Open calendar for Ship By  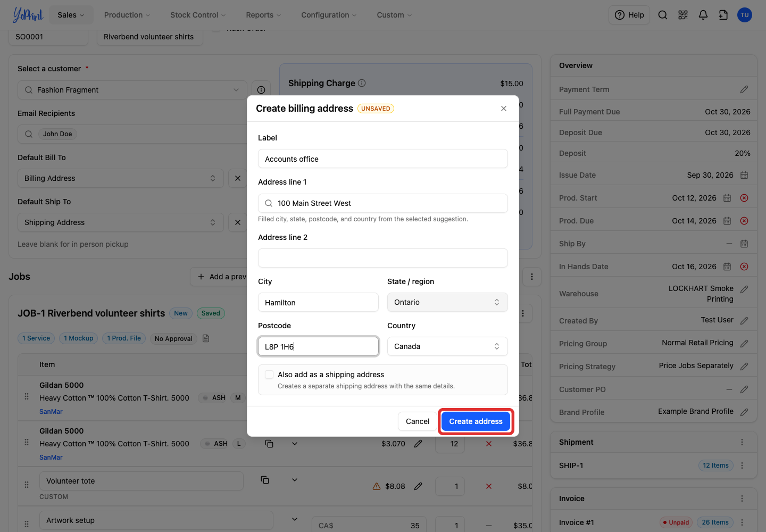coord(744,244)
